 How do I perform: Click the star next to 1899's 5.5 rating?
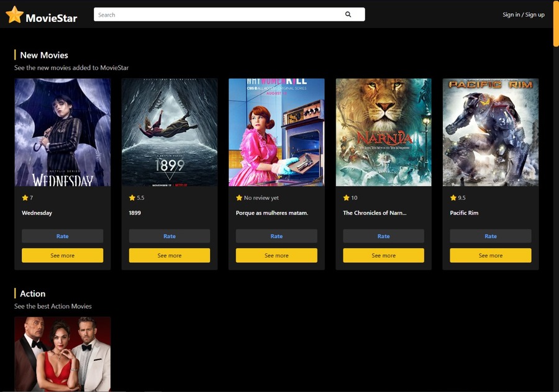(x=131, y=198)
